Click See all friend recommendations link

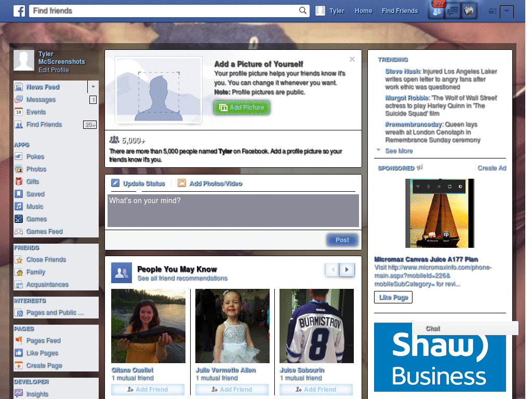pos(182,278)
